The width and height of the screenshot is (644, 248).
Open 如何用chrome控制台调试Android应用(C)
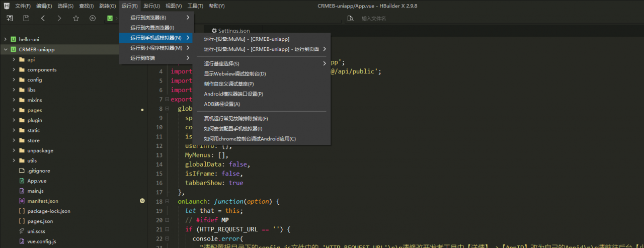(x=261, y=138)
